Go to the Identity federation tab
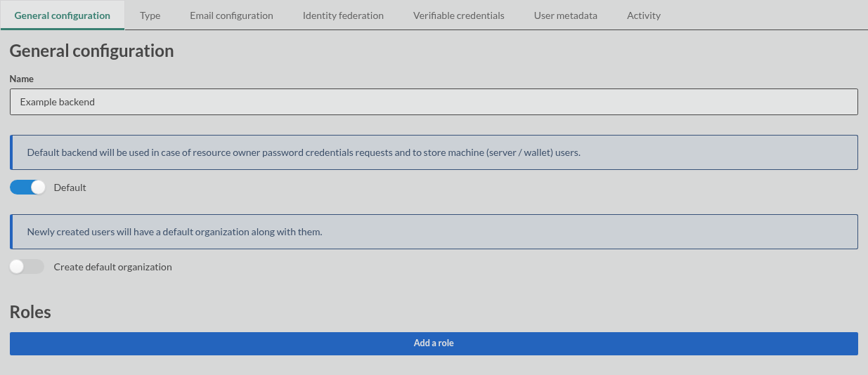 coord(343,15)
